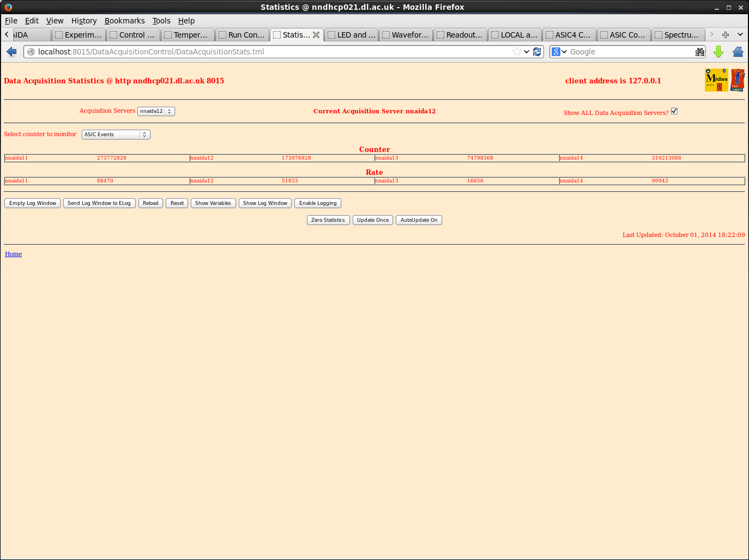Toggle Show ALL Data Acquisition Servers checkbox
749x560 pixels.
(674, 111)
